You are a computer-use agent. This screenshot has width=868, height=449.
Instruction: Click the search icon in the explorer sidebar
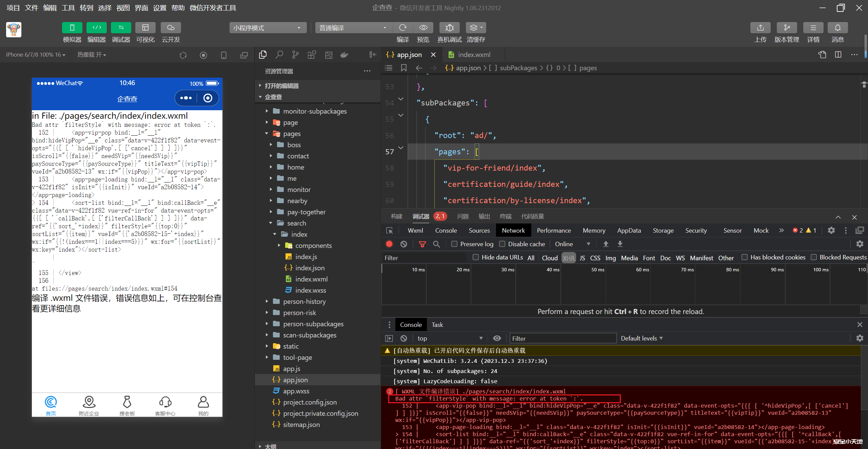pos(279,55)
